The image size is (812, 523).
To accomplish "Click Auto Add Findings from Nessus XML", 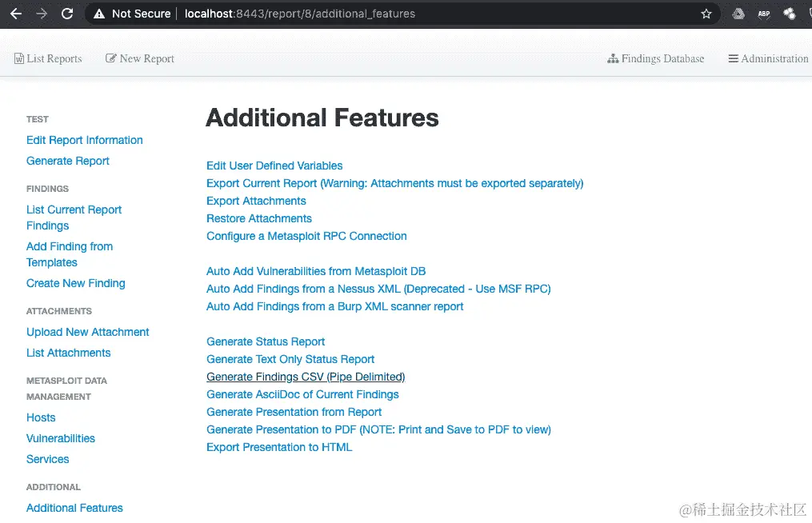I will tap(378, 289).
